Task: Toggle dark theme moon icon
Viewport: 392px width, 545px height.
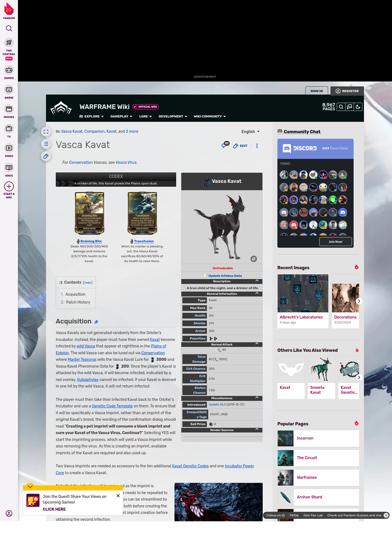Action: coord(358,107)
